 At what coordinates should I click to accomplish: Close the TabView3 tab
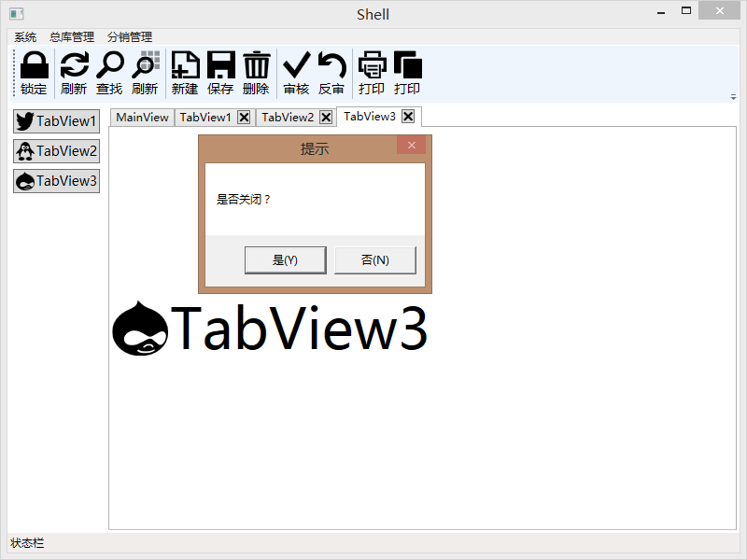coord(408,116)
